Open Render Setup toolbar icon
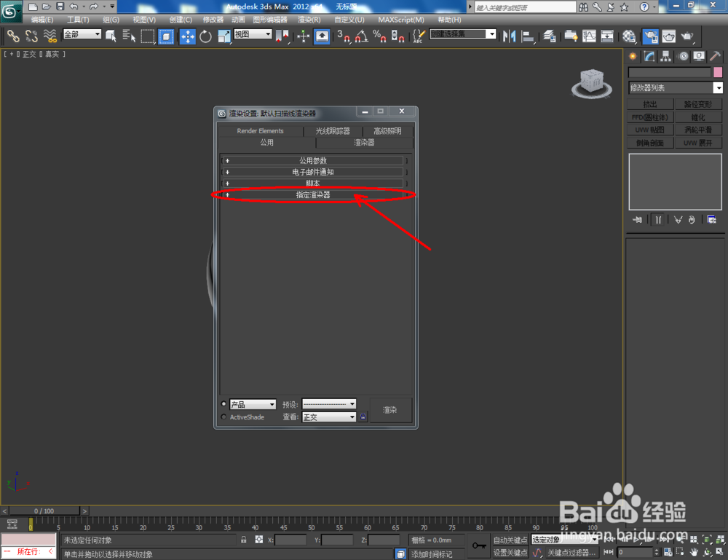This screenshot has height=560, width=728. (x=650, y=36)
